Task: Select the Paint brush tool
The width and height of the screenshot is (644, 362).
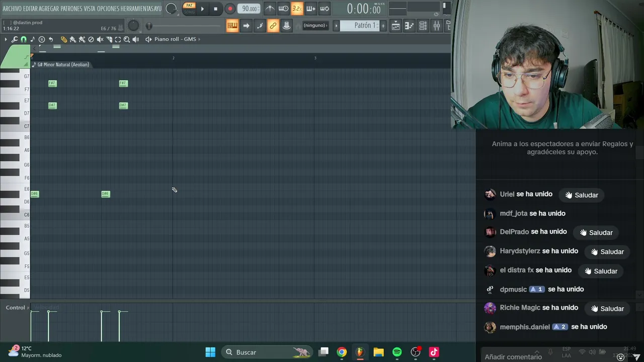Action: point(73,39)
